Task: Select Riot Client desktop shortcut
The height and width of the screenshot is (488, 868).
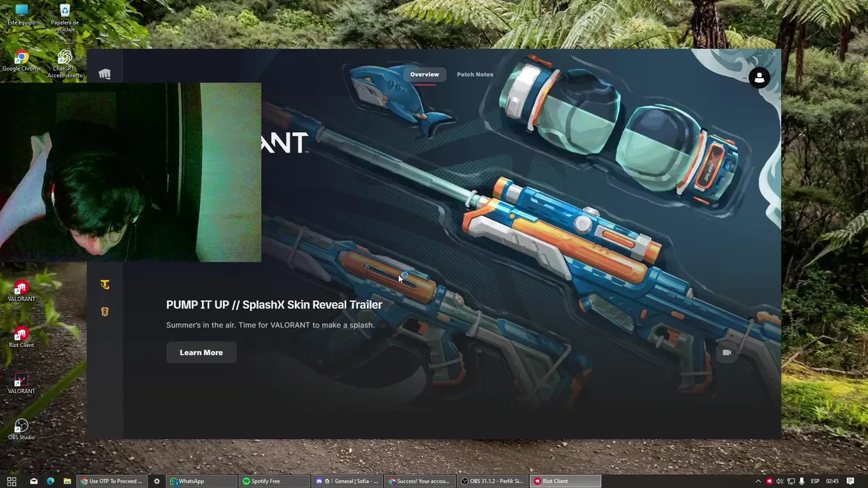Action: [22, 337]
